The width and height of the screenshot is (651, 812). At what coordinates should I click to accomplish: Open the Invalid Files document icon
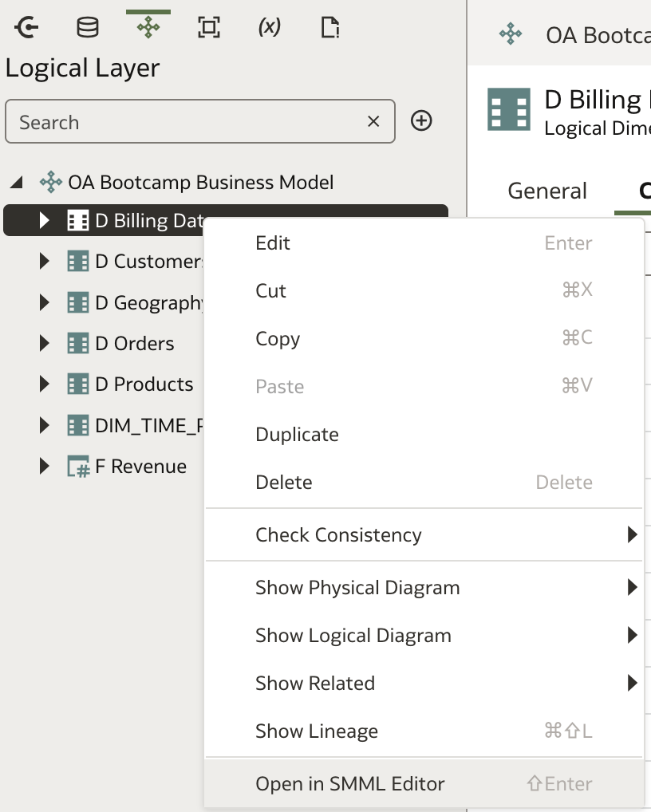[330, 27]
